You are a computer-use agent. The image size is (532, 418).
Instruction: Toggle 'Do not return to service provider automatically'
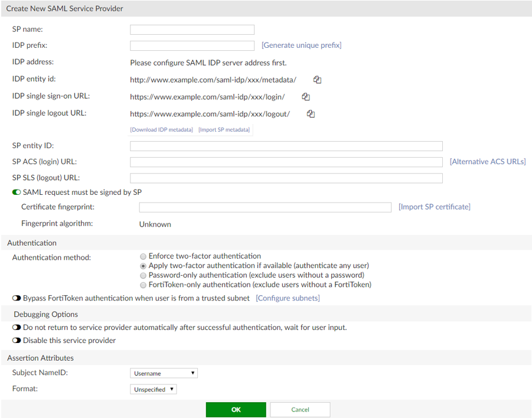[x=16, y=327]
